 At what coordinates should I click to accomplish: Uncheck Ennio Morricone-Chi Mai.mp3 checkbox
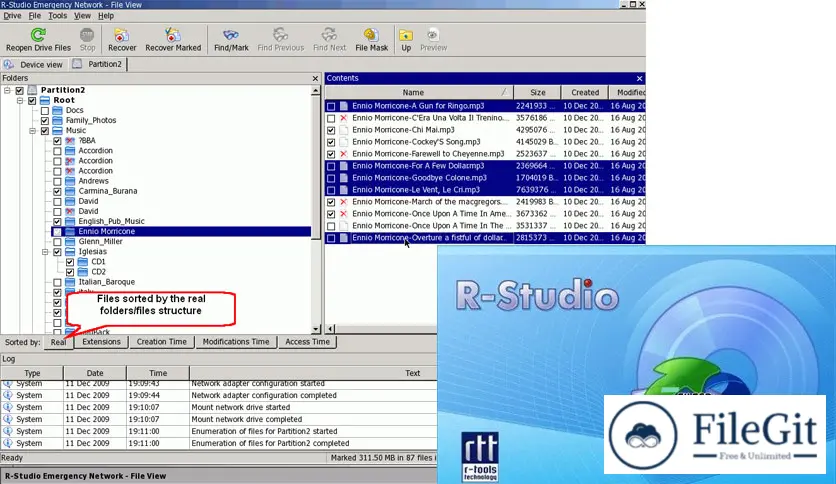tap(331, 131)
